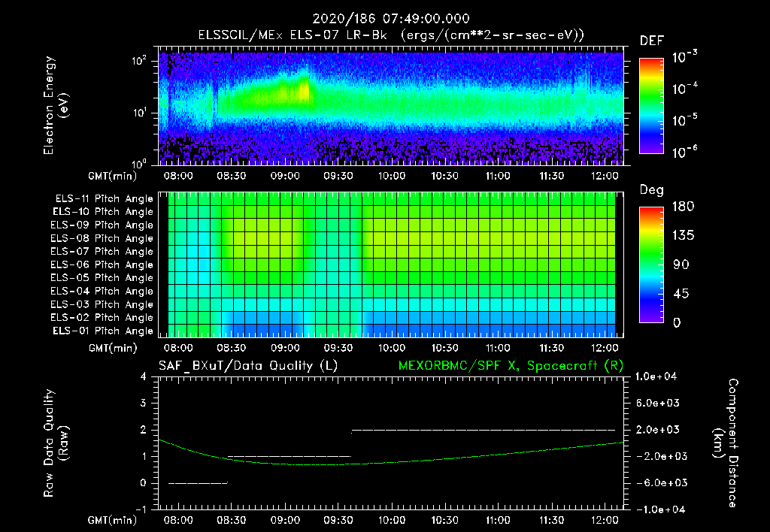Viewport: 770px width, 532px height.
Task: Click the data quality line at level 2
Action: click(x=484, y=430)
